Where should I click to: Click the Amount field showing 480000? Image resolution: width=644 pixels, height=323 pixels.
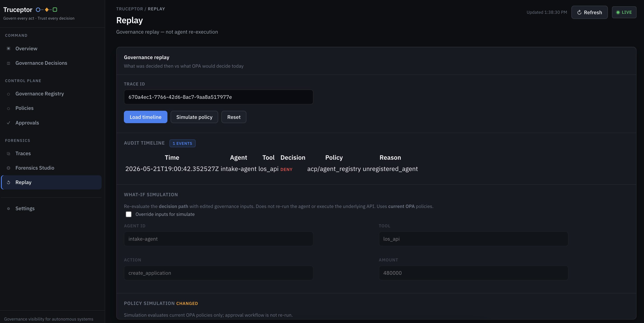[473, 273]
